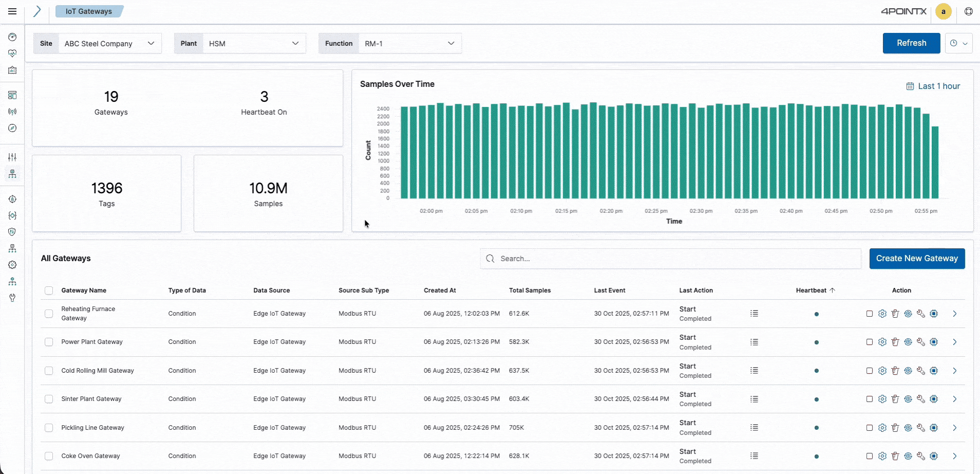This screenshot has height=474, width=980.
Task: Click the IoT Gateways breadcrumb tab
Action: 88,11
